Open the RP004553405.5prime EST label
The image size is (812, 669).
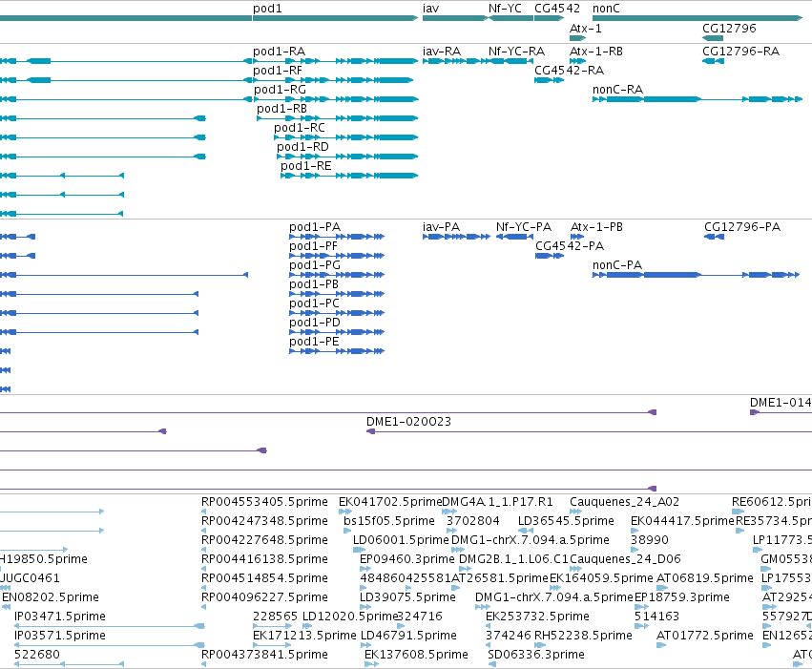pyautogui.click(x=264, y=502)
